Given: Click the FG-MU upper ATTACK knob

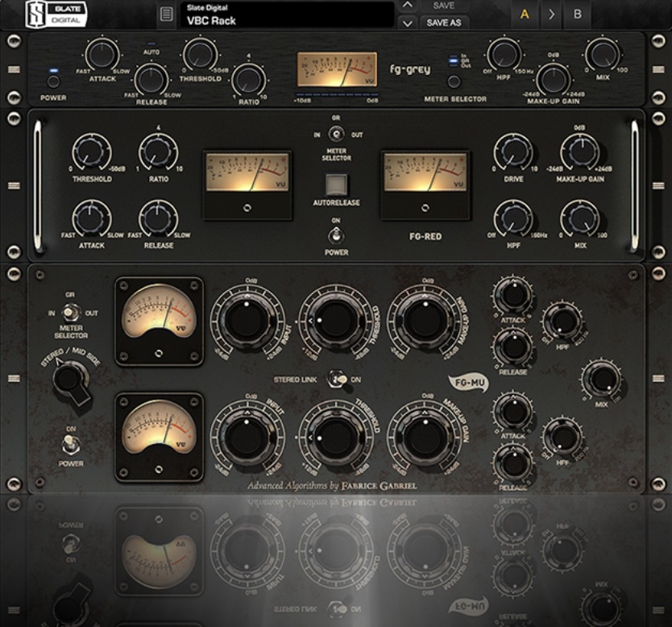Looking at the screenshot, I should 513,295.
